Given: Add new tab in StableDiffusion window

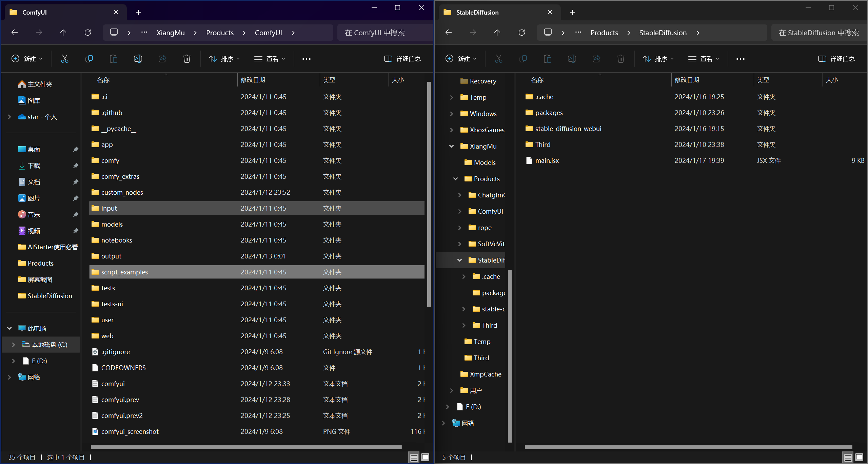Looking at the screenshot, I should coord(572,12).
